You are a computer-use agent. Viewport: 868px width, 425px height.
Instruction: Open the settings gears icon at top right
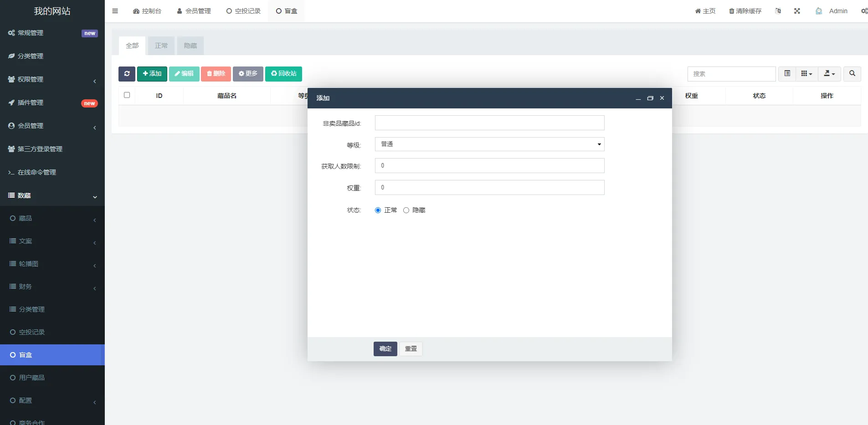864,11
